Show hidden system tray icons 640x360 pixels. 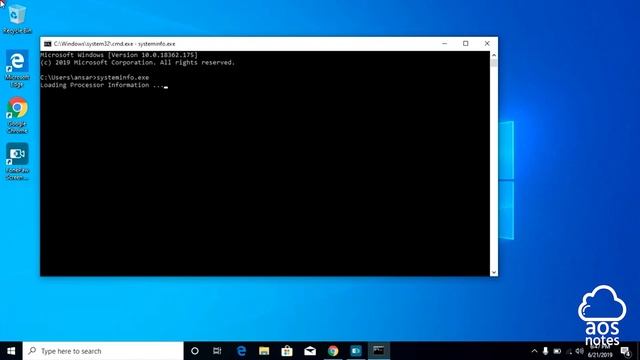click(x=534, y=351)
